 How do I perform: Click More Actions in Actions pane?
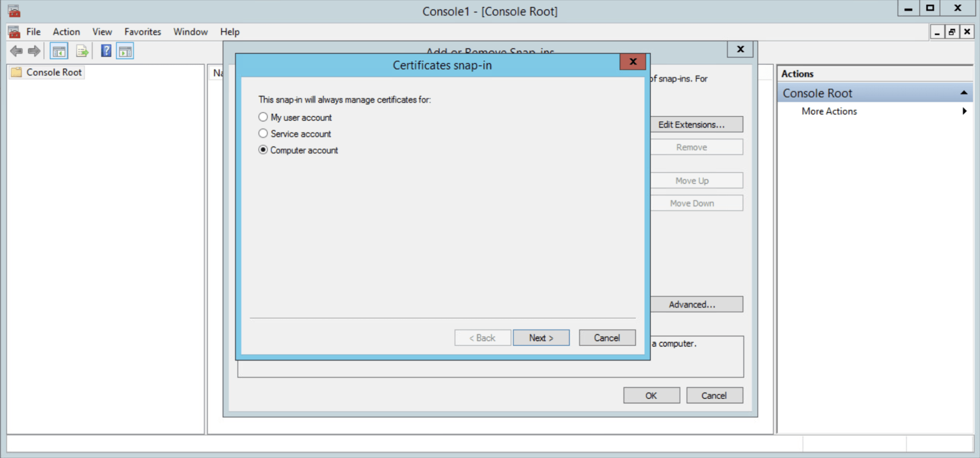coord(829,111)
